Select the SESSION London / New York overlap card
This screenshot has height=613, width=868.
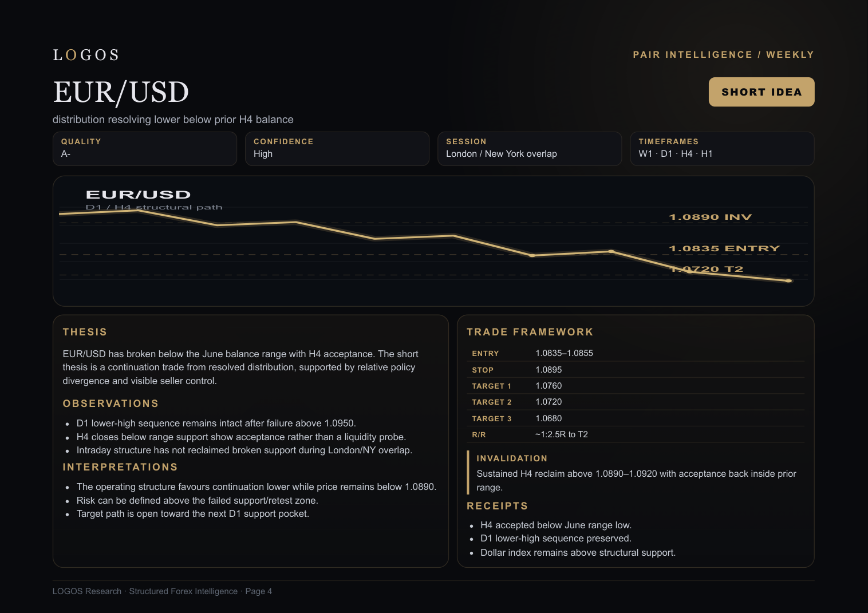pos(530,149)
